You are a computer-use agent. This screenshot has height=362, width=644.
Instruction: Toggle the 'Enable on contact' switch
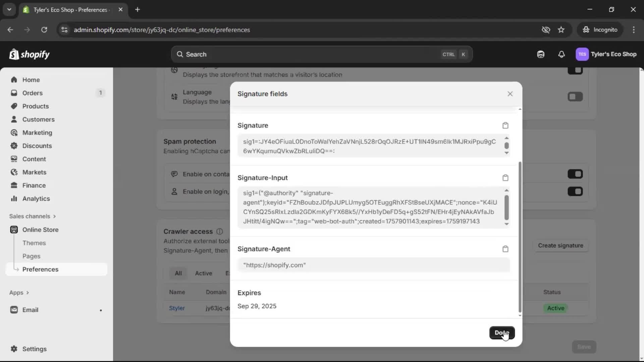pyautogui.click(x=575, y=174)
